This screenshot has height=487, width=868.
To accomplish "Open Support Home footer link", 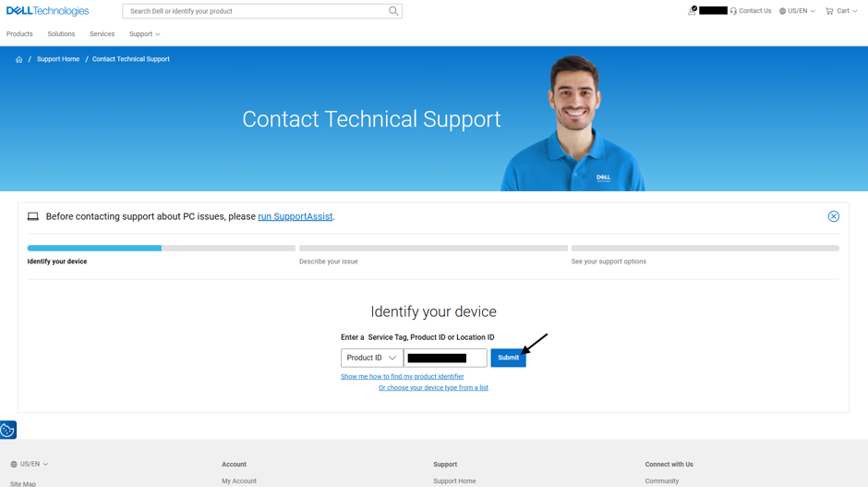I will (x=454, y=481).
